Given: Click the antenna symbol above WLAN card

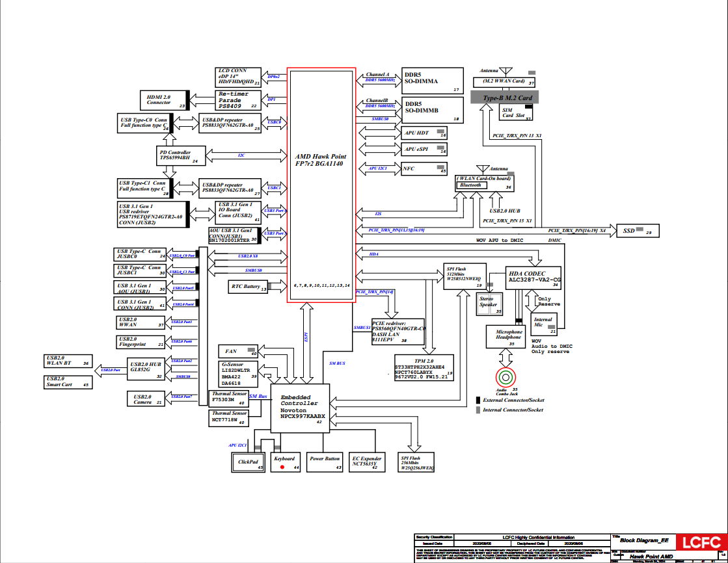Looking at the screenshot, I should pos(483,169).
